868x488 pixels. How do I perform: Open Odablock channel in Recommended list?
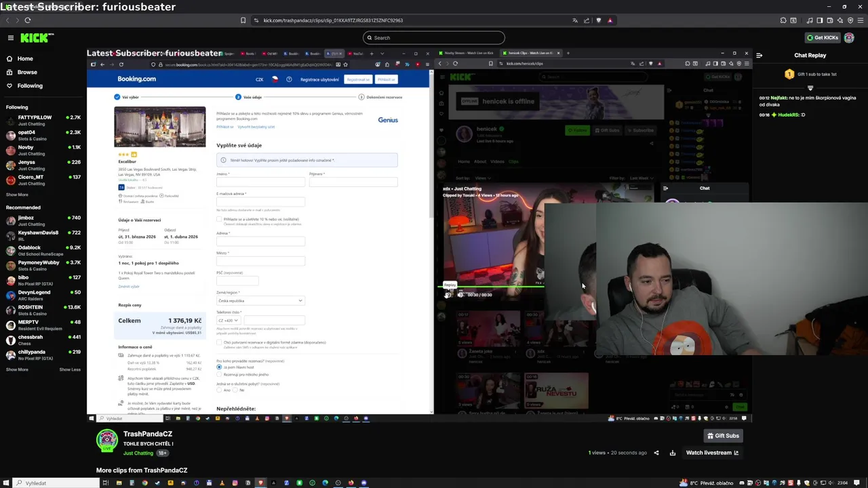pos(43,251)
